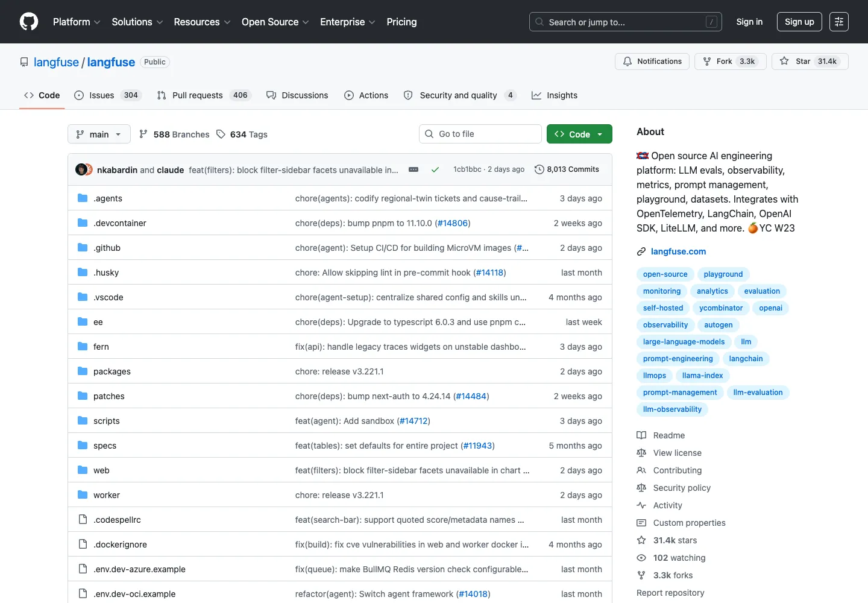This screenshot has height=603, width=868.
Task: Click the .husky folder icon
Action: pyautogui.click(x=83, y=272)
